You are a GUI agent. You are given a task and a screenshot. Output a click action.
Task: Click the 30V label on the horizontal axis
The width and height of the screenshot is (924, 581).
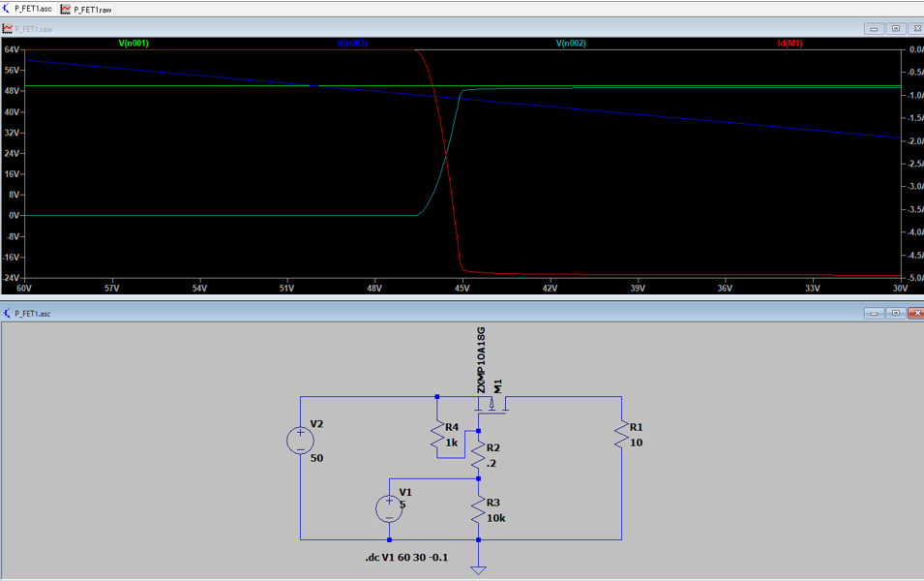pyautogui.click(x=901, y=289)
